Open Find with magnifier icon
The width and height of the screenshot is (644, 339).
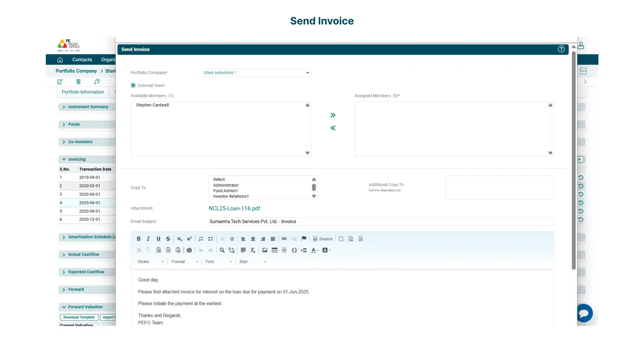[222, 250]
